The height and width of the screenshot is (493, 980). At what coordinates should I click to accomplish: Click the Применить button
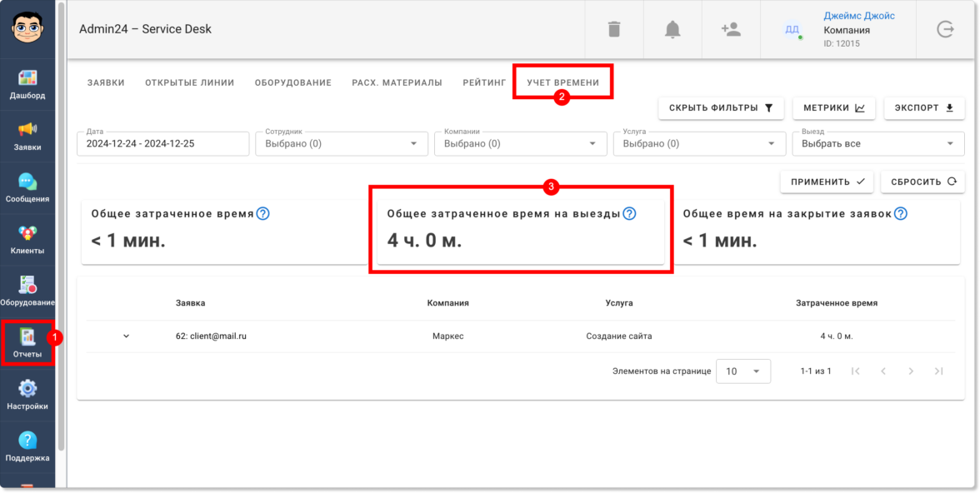pyautogui.click(x=827, y=182)
